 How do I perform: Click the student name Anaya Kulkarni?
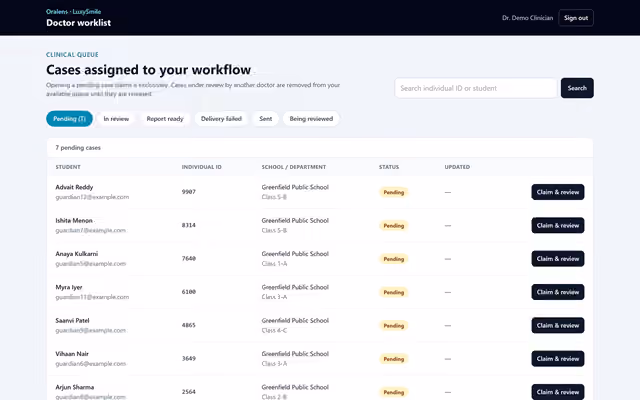pos(77,254)
